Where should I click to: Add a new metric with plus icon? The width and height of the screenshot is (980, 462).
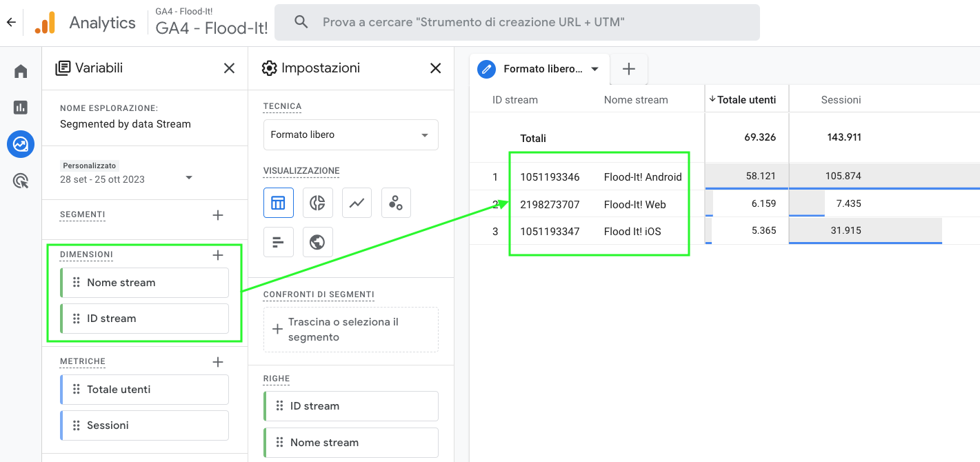click(x=218, y=362)
